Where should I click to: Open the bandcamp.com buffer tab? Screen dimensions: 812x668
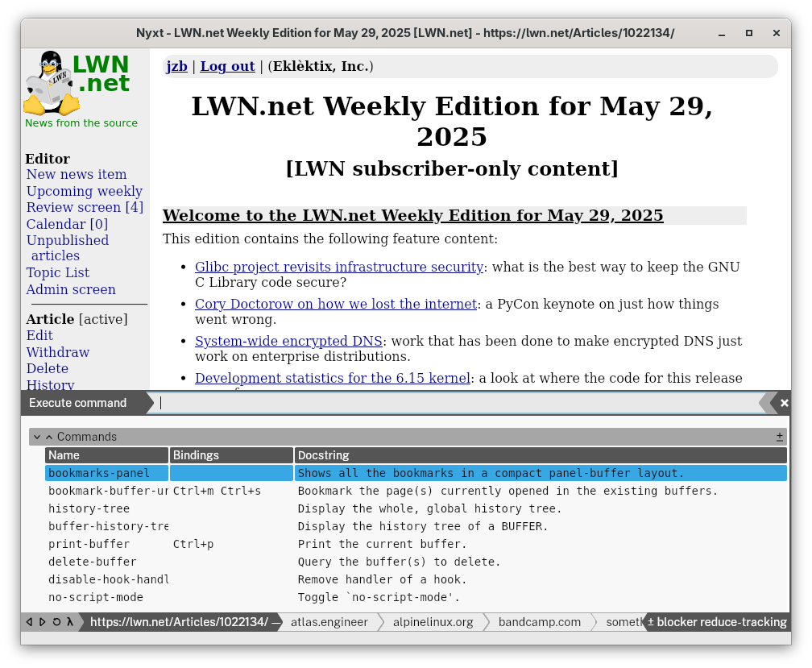point(539,622)
